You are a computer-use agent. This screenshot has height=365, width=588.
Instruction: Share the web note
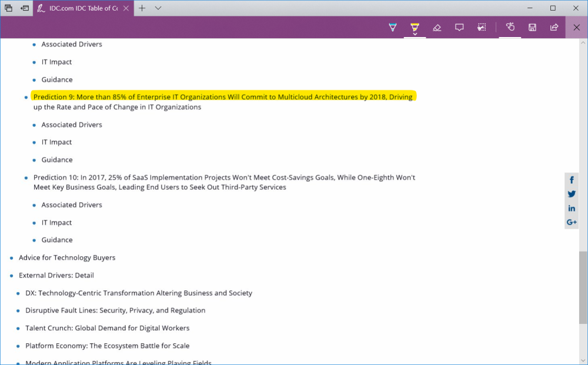coord(554,28)
